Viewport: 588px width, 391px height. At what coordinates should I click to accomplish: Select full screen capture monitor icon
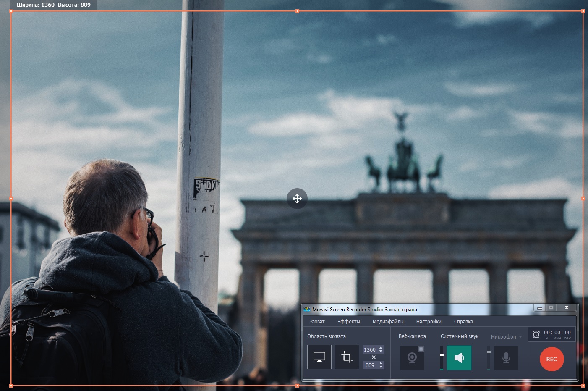(319, 357)
